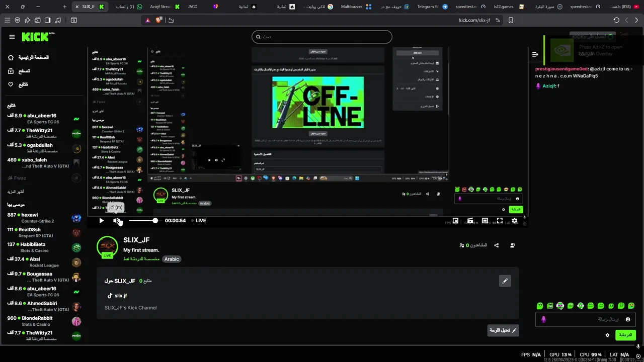Viewport: 644px width, 362px height.
Task: Jump to LIVE in player
Action: pos(199,220)
